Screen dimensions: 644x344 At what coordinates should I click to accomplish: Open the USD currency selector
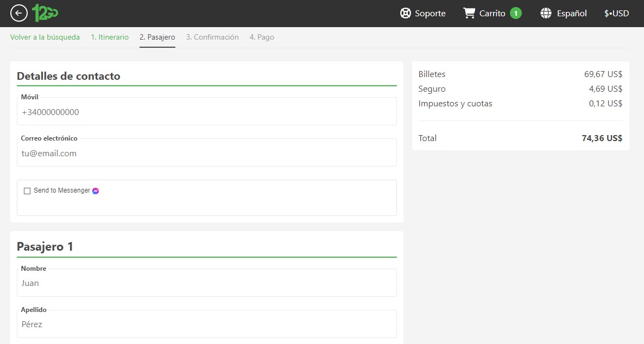[x=616, y=14]
